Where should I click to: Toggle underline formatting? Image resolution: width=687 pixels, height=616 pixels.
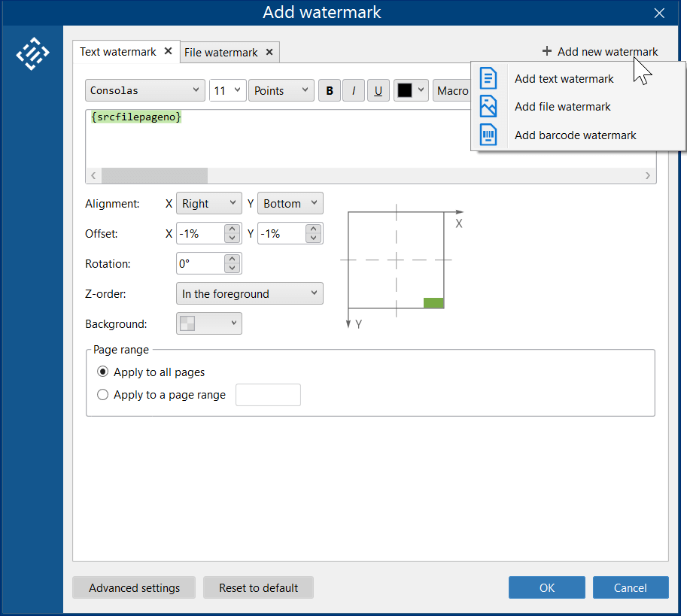pos(378,90)
